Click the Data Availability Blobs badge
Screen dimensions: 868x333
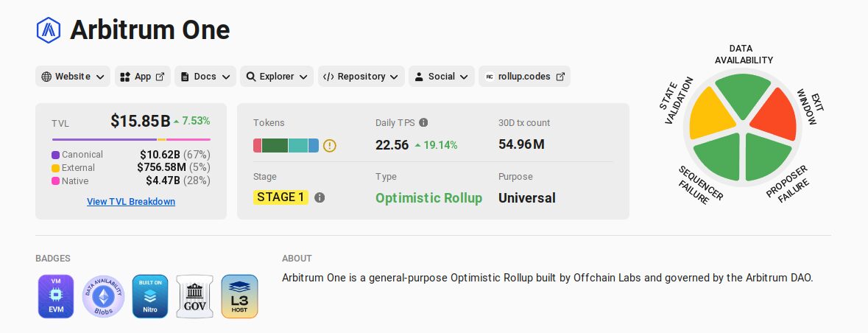[104, 296]
